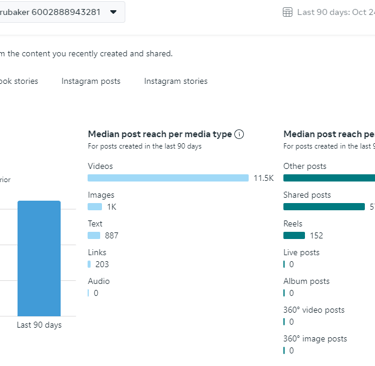Screen dimensions: 375x366
Task: Click the '360° image posts' label
Action: (315, 339)
